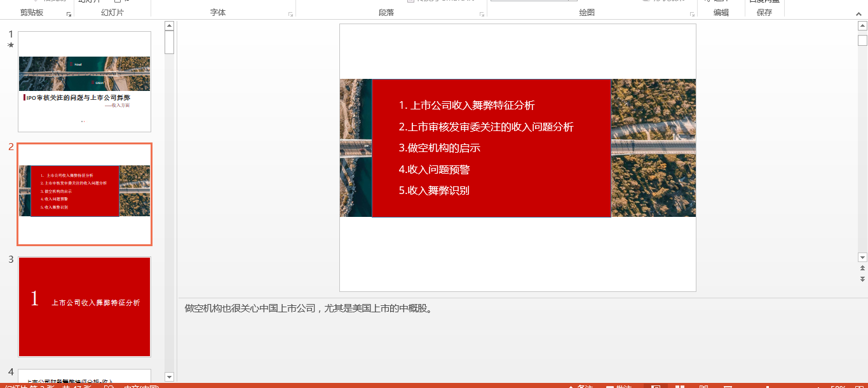Open the 剪贴板 group dialog launcher
The image size is (868, 388).
pyautogui.click(x=69, y=14)
